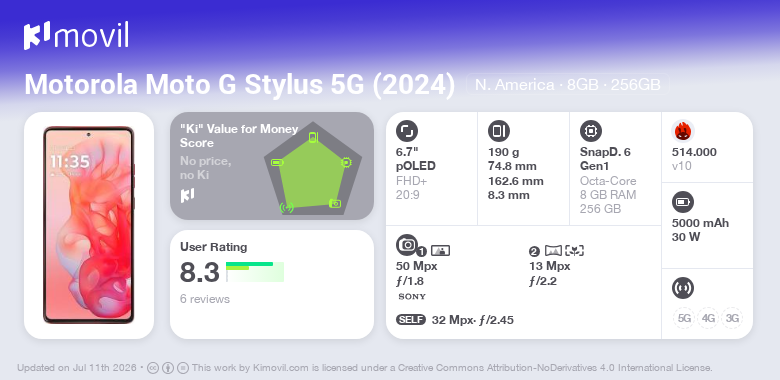Click the AnTuTu benchmark icon
The width and height of the screenshot is (780, 380).
point(683,131)
